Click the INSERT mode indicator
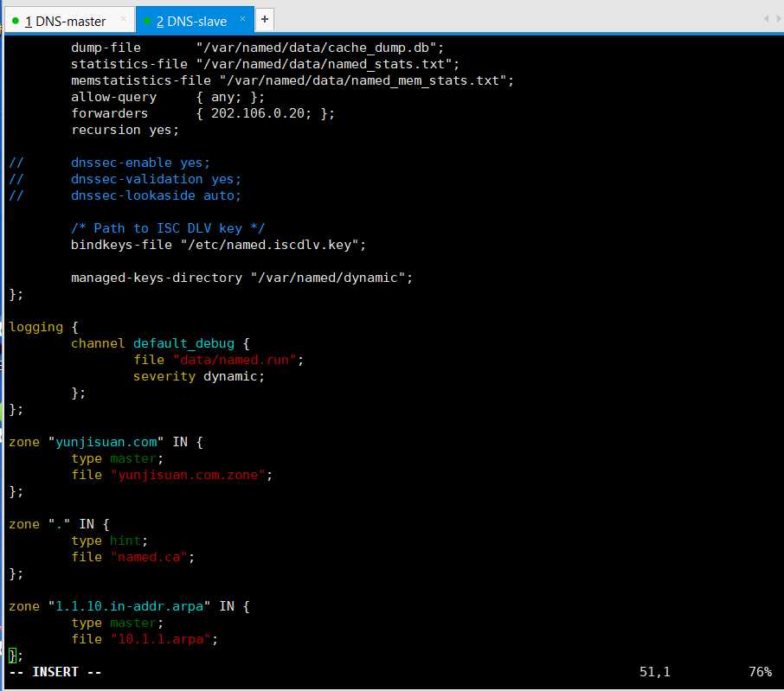Viewport: 784px width, 691px height. [55, 672]
